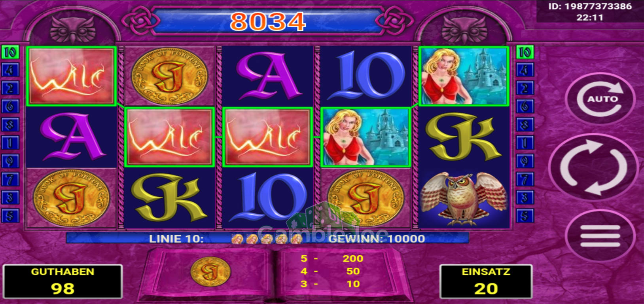Select line 10 indicator on the left
The width and height of the screenshot is (644, 304).
click(10, 52)
